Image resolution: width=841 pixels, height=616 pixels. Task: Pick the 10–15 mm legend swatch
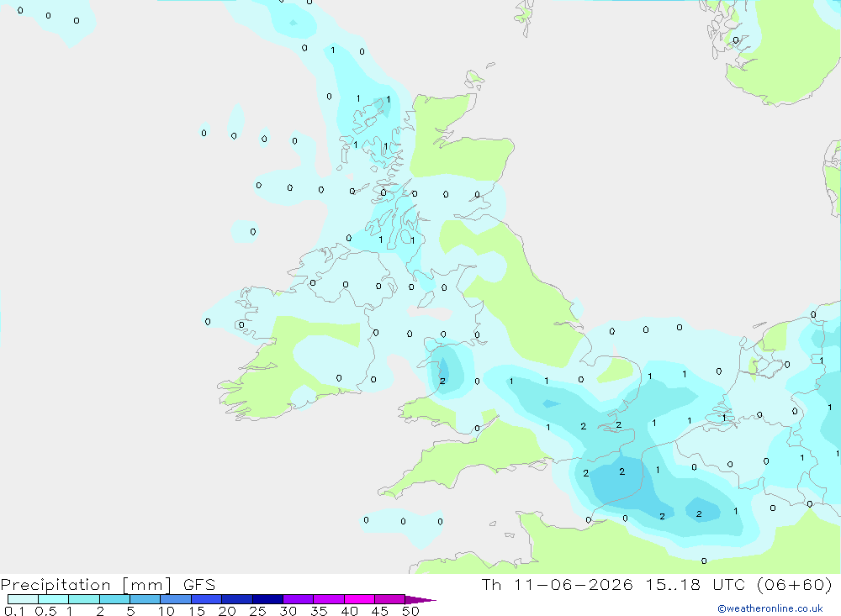[x=176, y=599]
